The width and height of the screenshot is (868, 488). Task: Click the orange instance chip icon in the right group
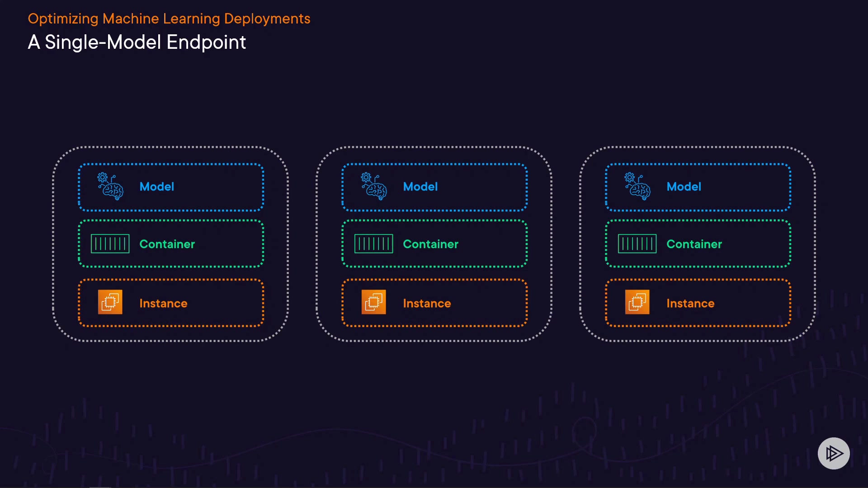(x=637, y=302)
